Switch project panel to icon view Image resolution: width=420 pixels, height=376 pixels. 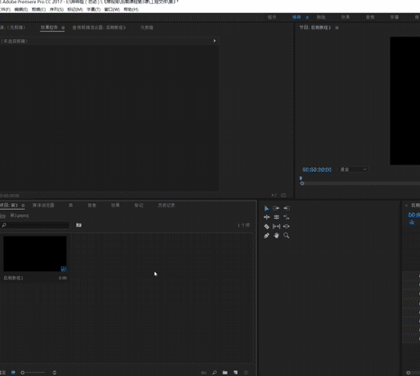(x=13, y=372)
